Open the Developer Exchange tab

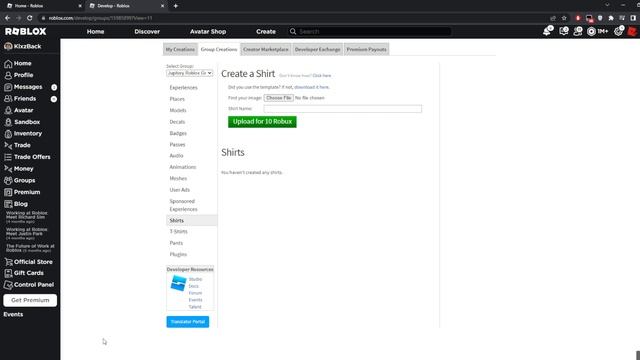318,49
